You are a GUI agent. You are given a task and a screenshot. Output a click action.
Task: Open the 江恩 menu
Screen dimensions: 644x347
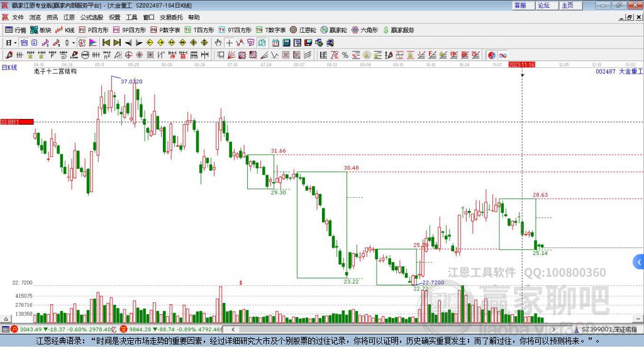coord(69,17)
